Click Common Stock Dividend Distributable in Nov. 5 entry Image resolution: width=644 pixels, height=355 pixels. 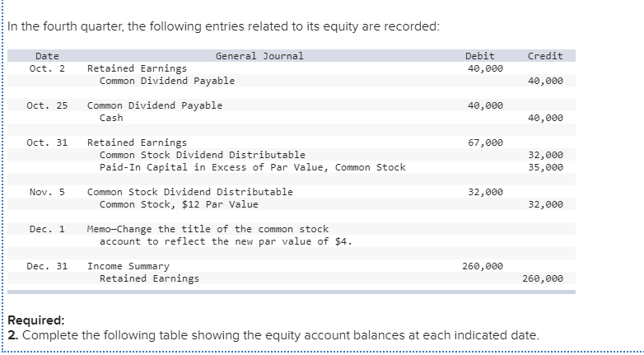click(189, 192)
